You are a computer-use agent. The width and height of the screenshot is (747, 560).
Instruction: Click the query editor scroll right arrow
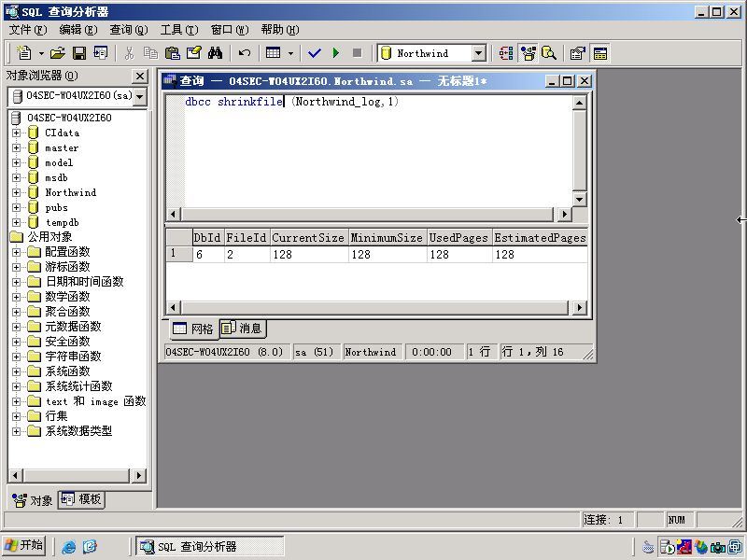click(565, 215)
